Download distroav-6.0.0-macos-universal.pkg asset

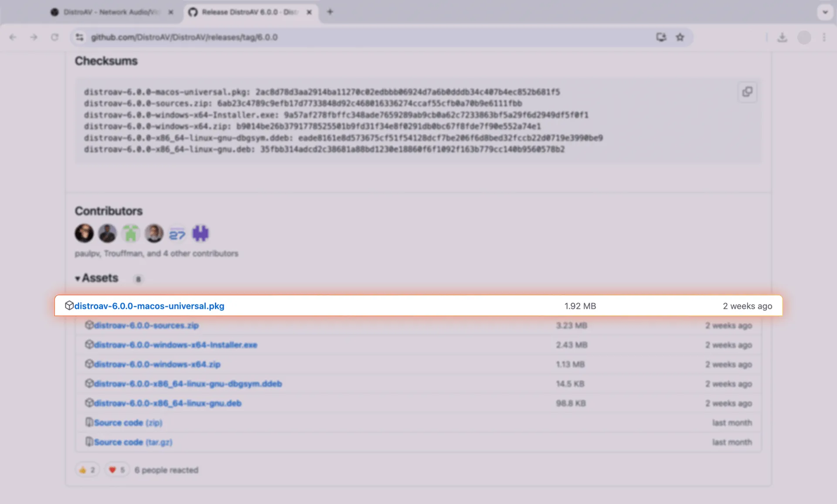149,306
